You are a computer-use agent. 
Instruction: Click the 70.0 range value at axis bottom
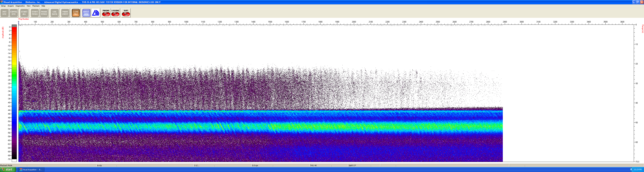coord(637,162)
